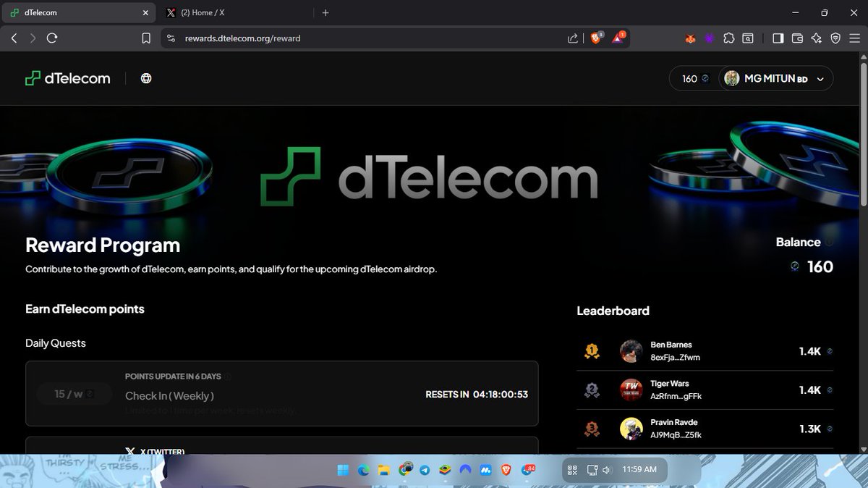Click the X (Twitter) quest card

[281, 445]
